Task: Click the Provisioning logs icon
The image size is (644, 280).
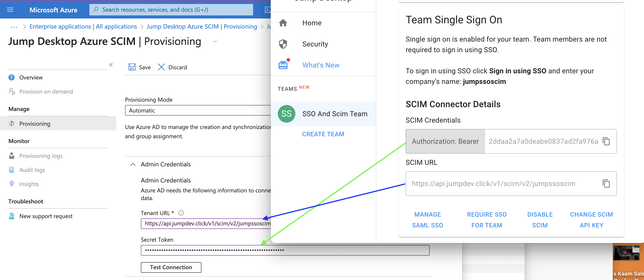Action: [11, 155]
